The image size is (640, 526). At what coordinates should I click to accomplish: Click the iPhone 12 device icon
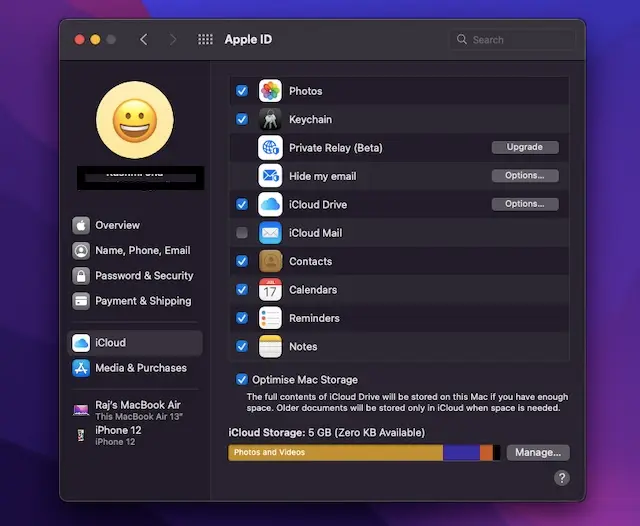[81, 435]
